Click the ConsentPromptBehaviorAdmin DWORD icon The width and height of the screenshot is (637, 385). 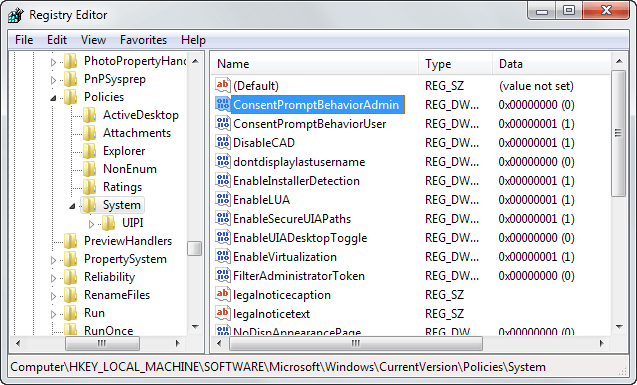223,104
